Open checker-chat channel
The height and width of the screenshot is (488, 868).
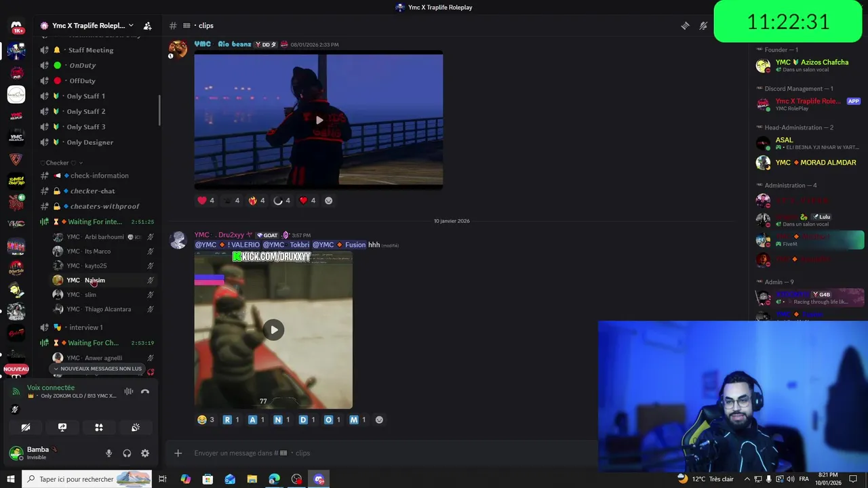[96, 191]
